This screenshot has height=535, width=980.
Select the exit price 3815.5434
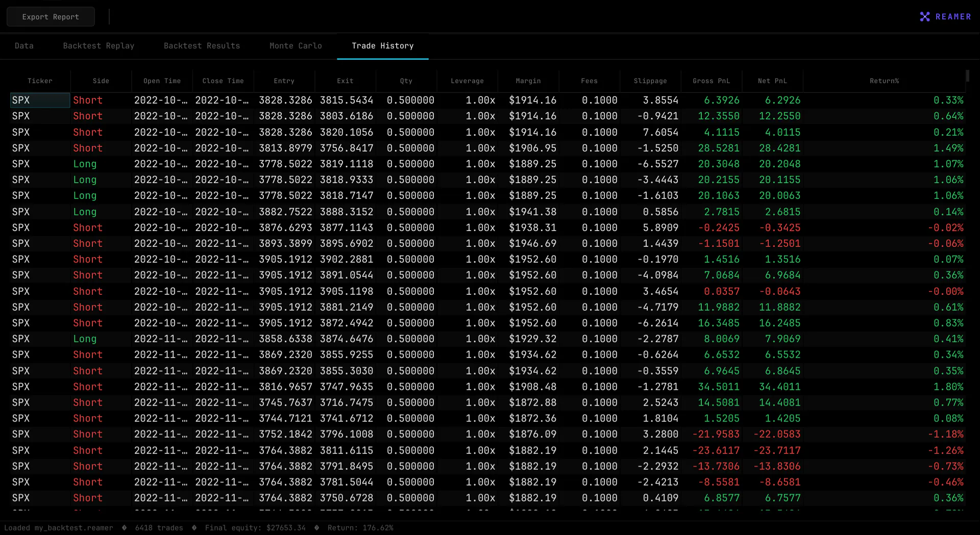pos(347,100)
